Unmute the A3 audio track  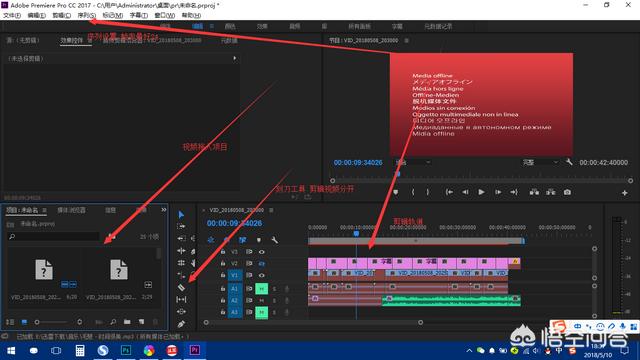point(261,312)
